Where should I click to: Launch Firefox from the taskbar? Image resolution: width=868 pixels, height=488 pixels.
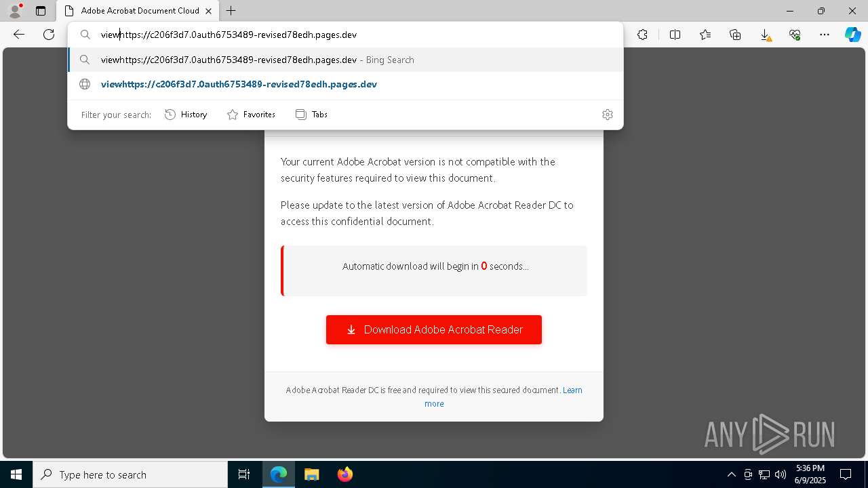344,474
